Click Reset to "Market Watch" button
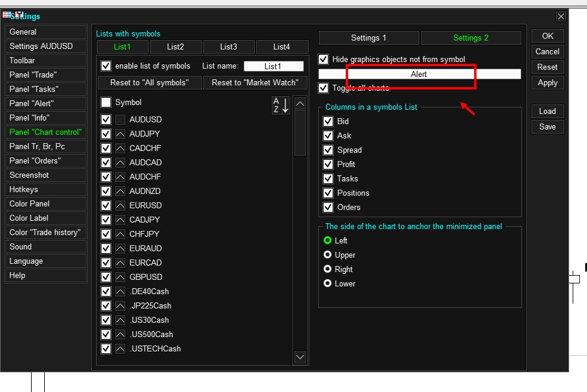 256,83
